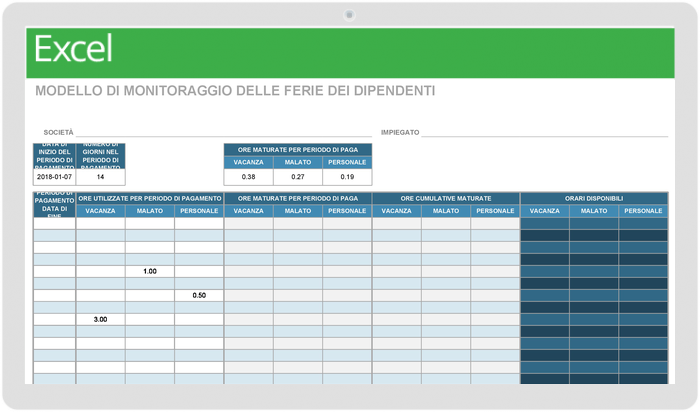Click the Malato column header under Ore cumulative maturate

click(445, 211)
